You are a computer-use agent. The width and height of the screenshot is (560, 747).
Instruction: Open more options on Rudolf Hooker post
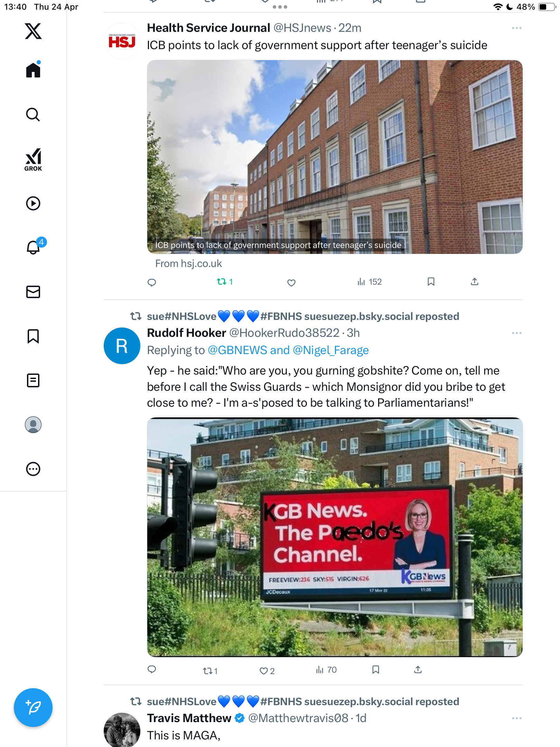tap(516, 333)
